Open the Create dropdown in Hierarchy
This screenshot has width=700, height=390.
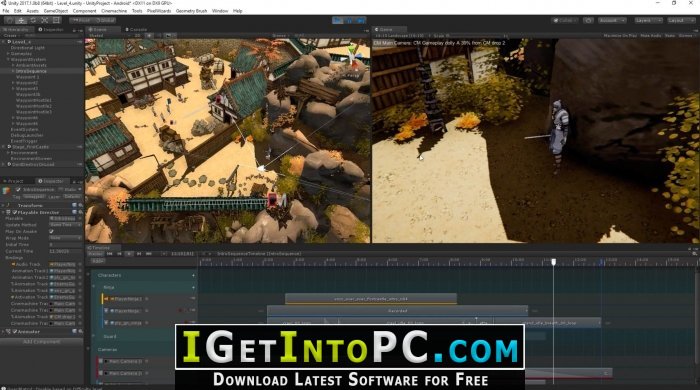click(x=11, y=36)
